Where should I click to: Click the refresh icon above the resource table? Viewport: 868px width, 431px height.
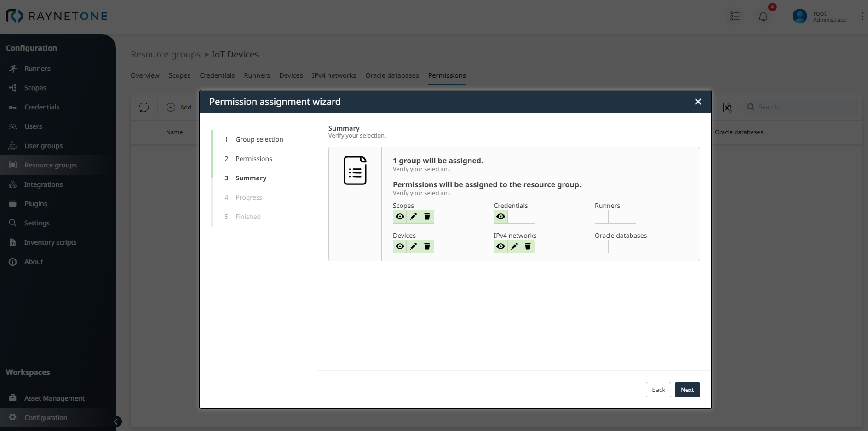pyautogui.click(x=144, y=107)
